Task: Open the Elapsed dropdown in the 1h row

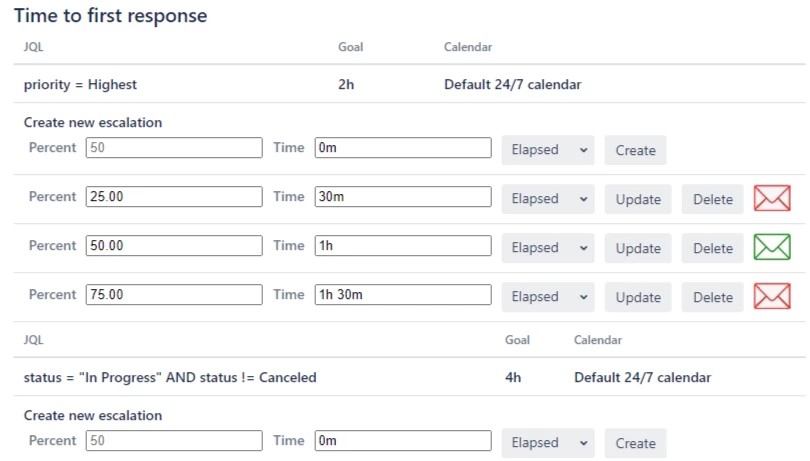Action: [x=548, y=248]
